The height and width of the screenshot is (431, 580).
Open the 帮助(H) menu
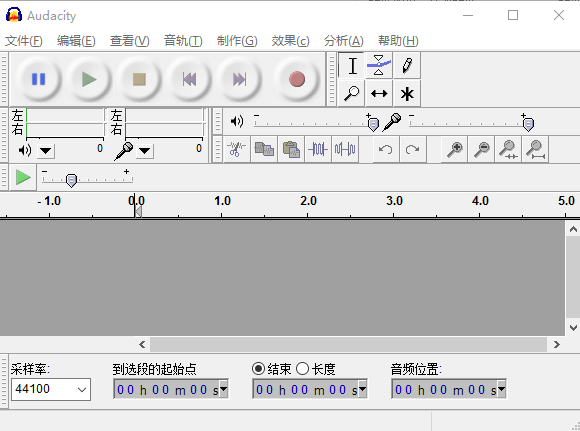(x=398, y=41)
